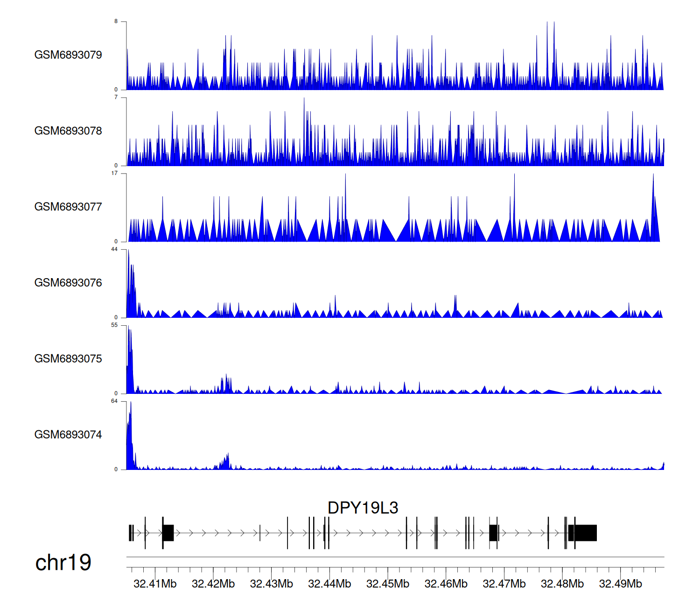Click the y-axis maximum 44 on GSM6893076
Screen dimensions: 700x616
tap(114, 249)
